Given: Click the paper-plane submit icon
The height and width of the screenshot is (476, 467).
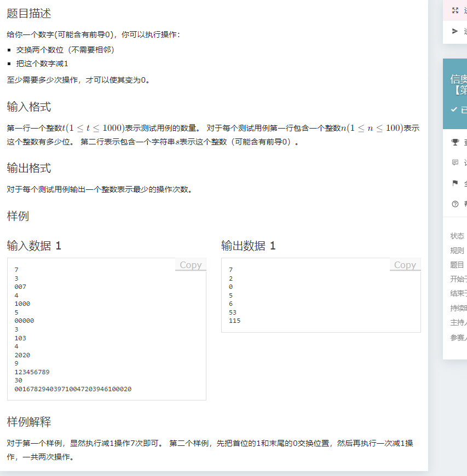Looking at the screenshot, I should coord(454,32).
